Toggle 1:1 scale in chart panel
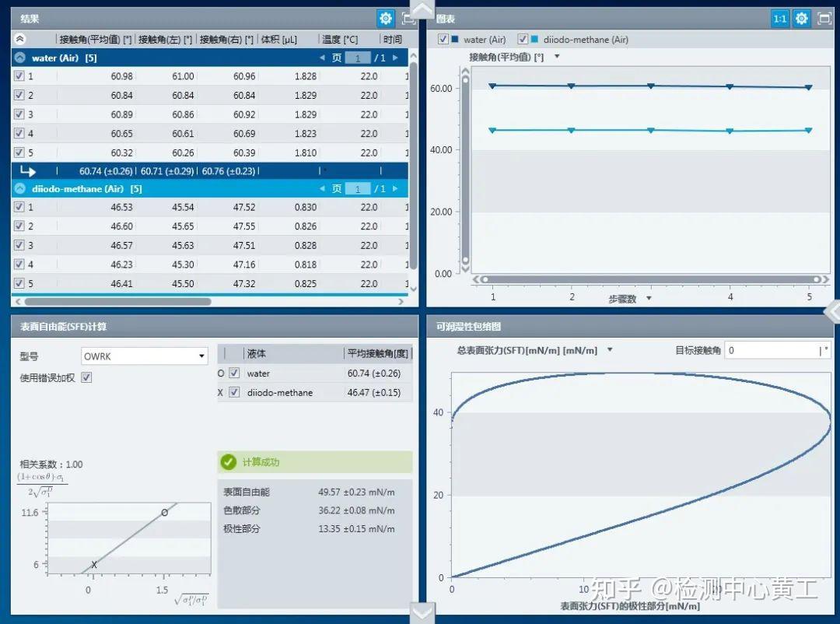The image size is (840, 624). point(780,19)
